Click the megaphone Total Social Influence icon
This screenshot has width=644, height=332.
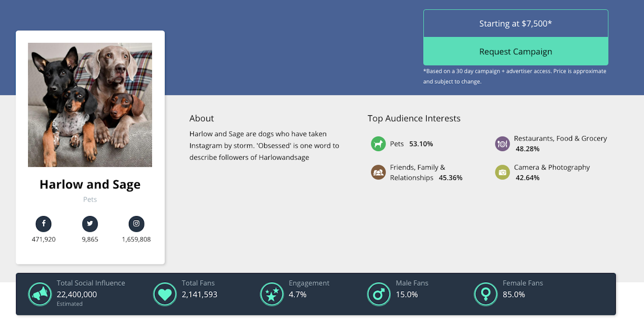click(x=40, y=294)
